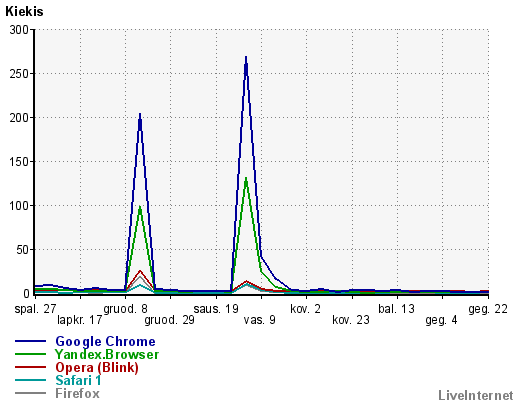The width and height of the screenshot is (520, 405).
Task: Click the Chrome peak near 200 in December
Action: coord(140,114)
